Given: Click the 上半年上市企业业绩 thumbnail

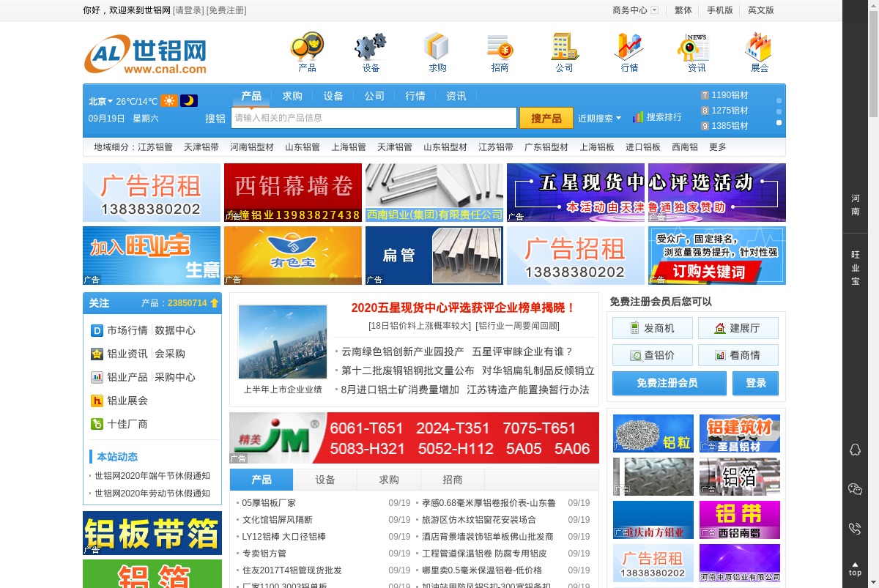Looking at the screenshot, I should (x=283, y=342).
